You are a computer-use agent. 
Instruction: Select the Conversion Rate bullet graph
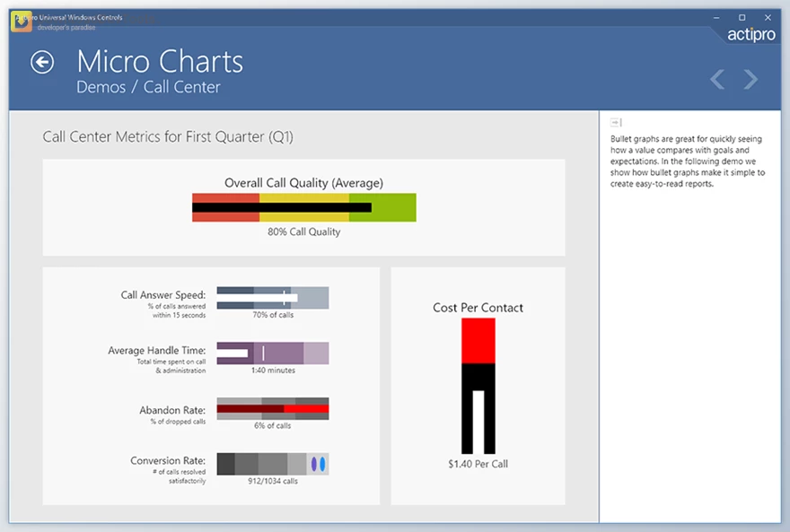(273, 464)
